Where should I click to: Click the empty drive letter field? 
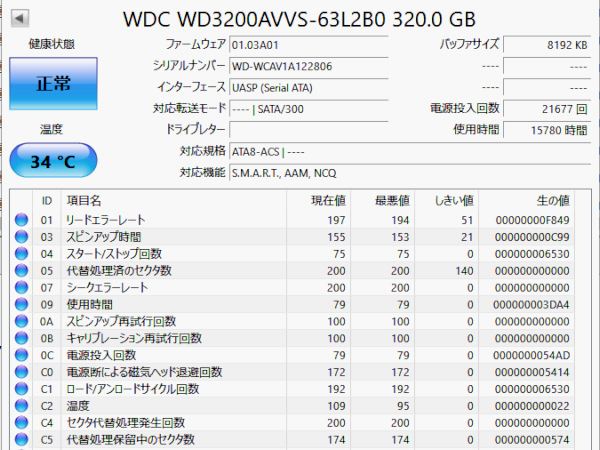(309, 130)
